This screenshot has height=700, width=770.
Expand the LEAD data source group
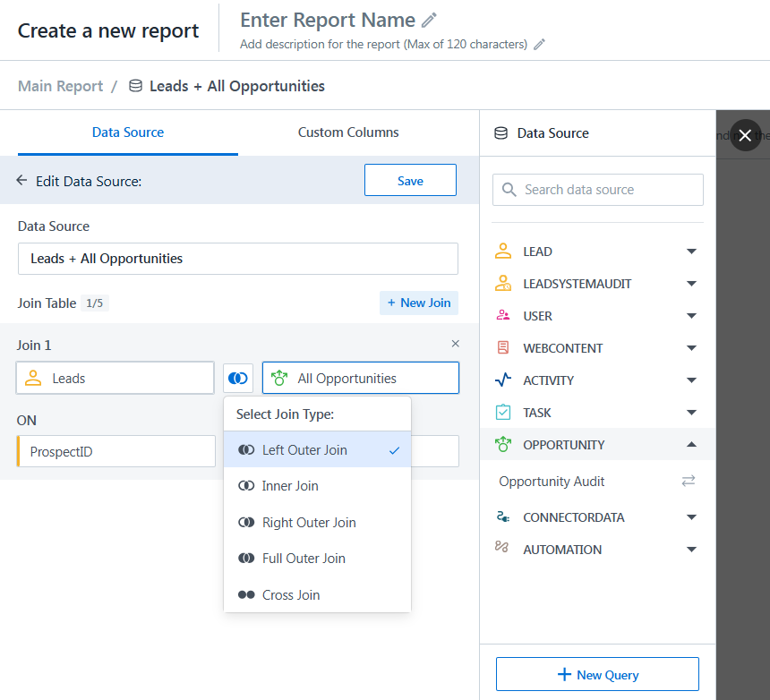690,252
